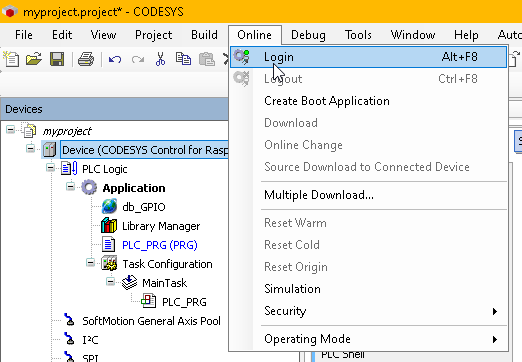This screenshot has height=362, width=522.
Task: Save the project with the floppy icon
Action: pos(57,59)
